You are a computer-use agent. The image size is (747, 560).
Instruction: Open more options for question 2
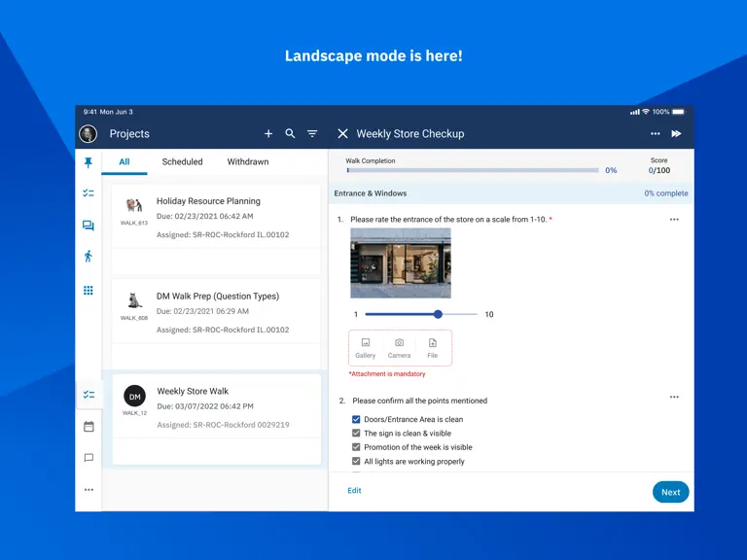pyautogui.click(x=674, y=397)
